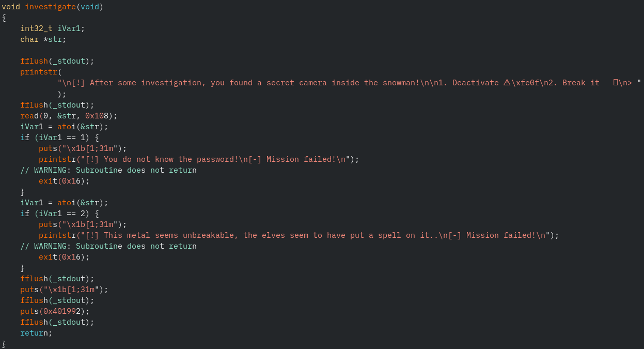Click the void return type before investigate
The height and width of the screenshot is (349, 644).
[x=11, y=7]
